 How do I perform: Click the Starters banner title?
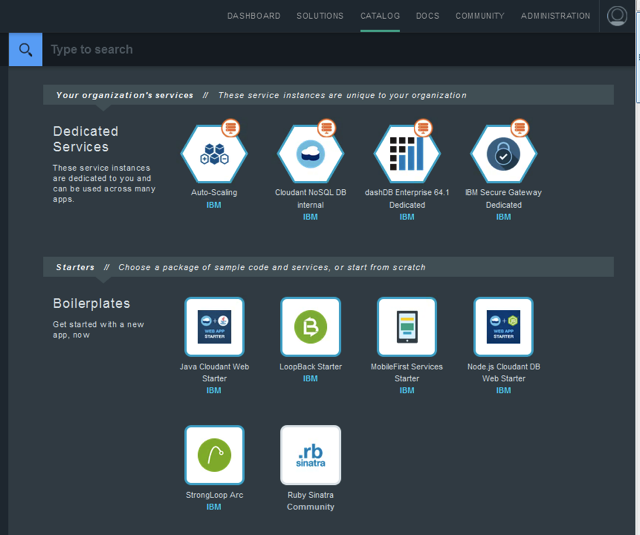75,267
